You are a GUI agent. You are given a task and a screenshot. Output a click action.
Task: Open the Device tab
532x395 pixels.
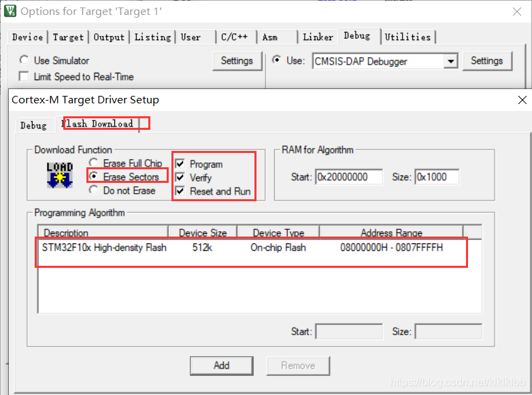coord(27,37)
